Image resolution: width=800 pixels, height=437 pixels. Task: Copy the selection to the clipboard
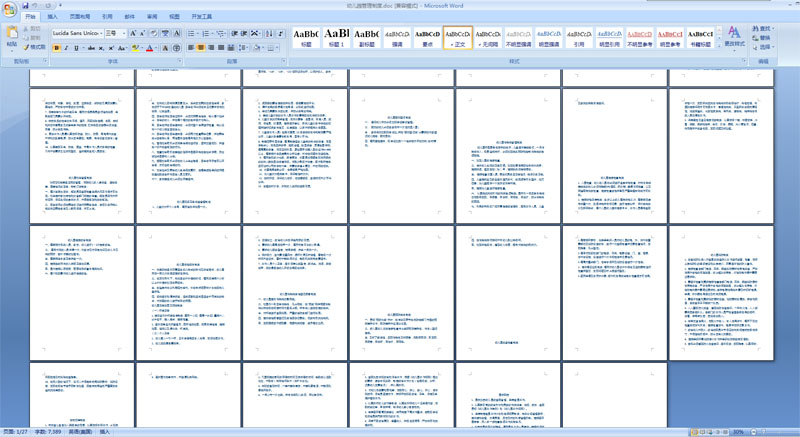pos(32,38)
